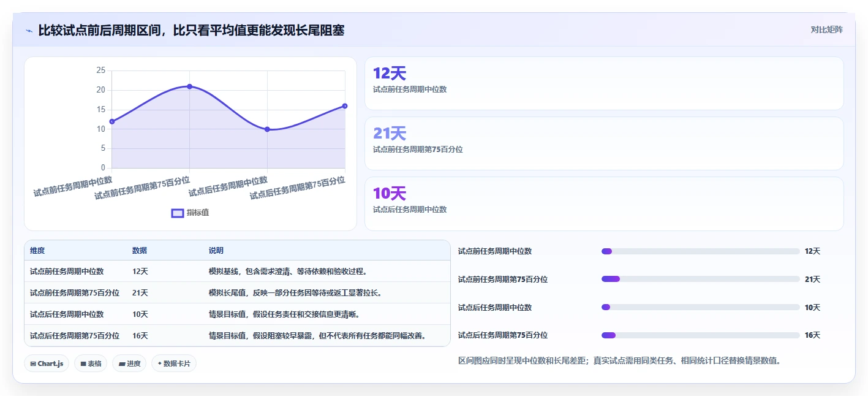The height and width of the screenshot is (396, 868).
Task: Click the 12天 cell in the table
Action: tap(140, 272)
